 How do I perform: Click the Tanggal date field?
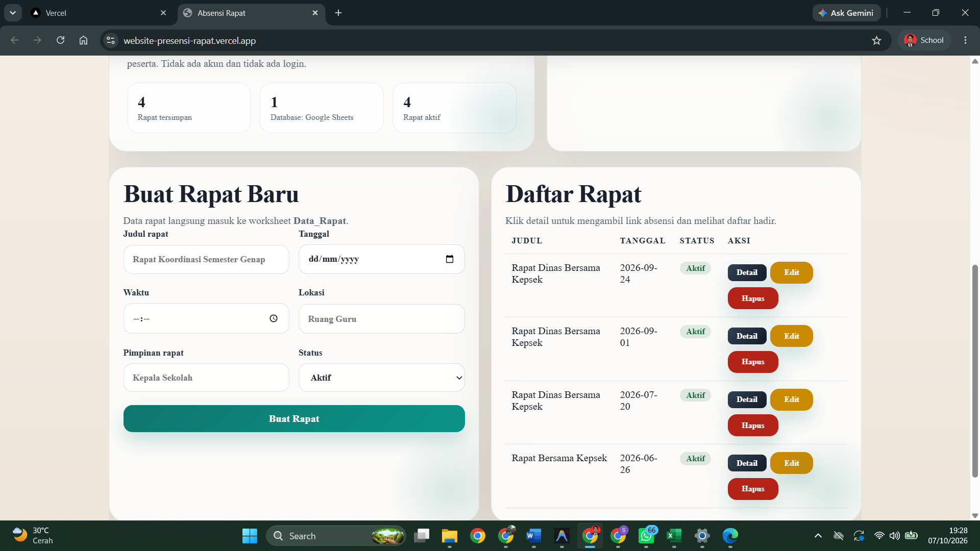click(382, 259)
